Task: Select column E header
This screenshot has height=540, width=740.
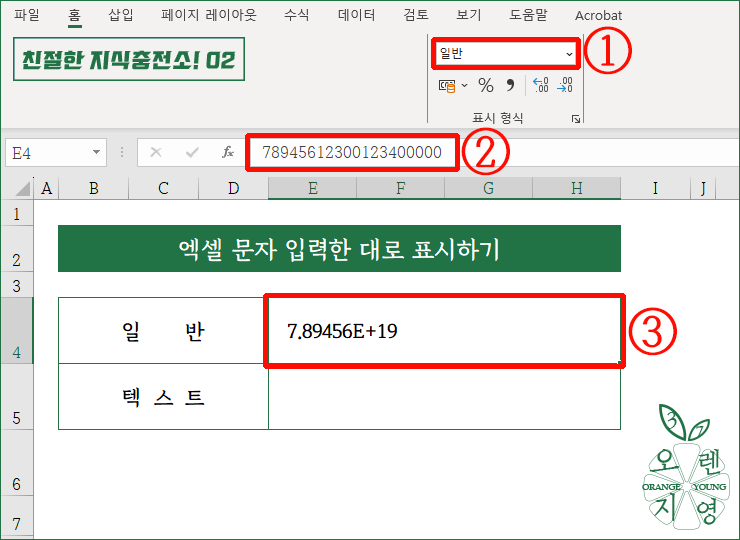Action: pos(312,188)
